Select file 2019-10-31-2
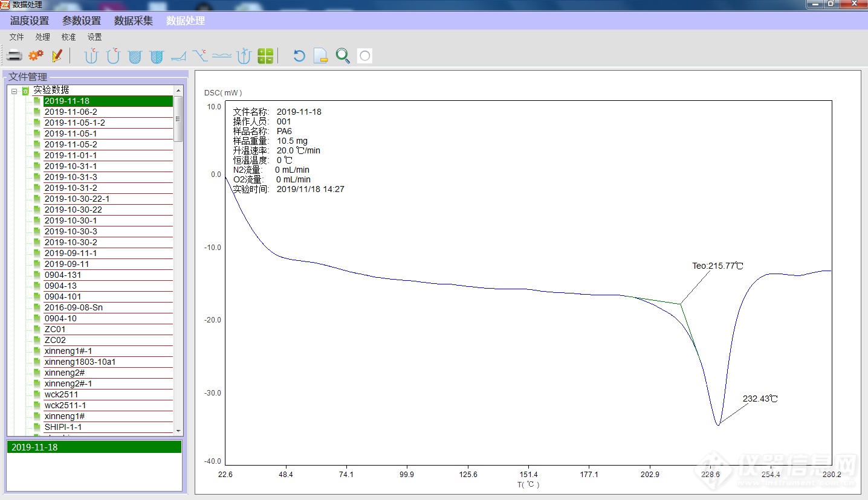Viewport: 868px width, 500px height. (x=108, y=188)
